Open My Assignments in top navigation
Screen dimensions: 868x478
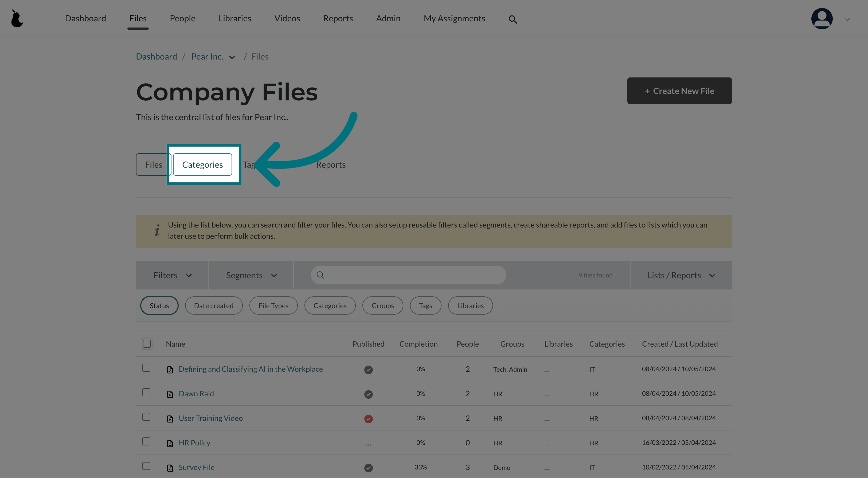coord(454,18)
